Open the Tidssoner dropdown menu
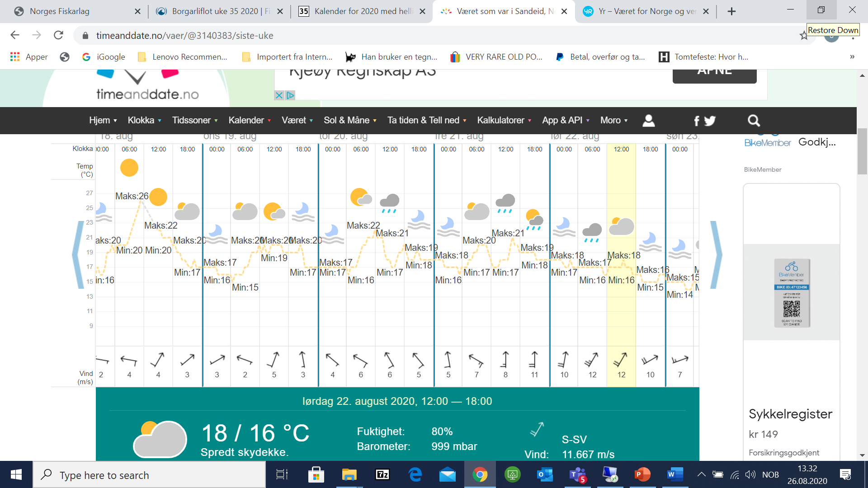Viewport: 868px width, 488px height. 195,120
